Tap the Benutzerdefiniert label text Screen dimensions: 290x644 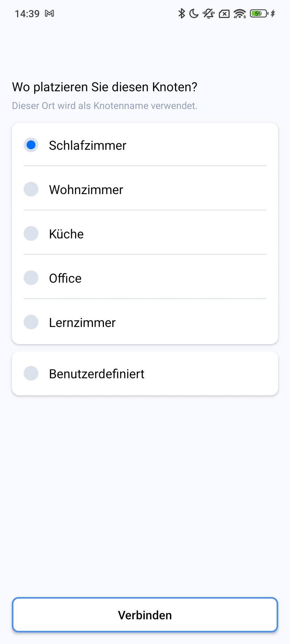pos(97,374)
